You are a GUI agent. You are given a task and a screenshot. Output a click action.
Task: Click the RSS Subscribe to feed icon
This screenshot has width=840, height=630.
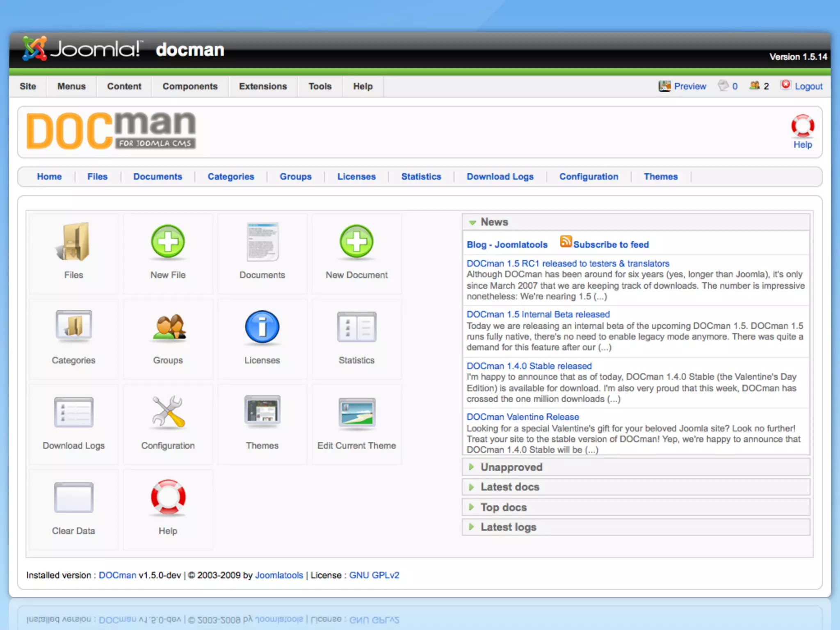click(x=566, y=242)
